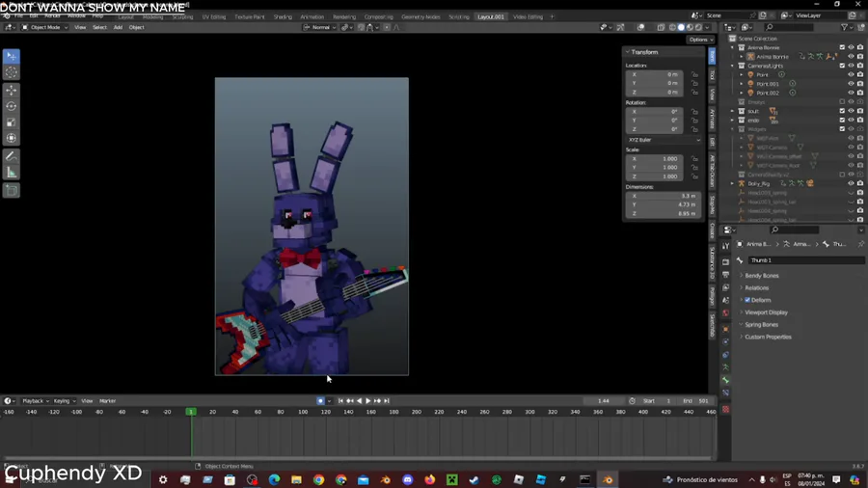
Task: Switch to material preview shading
Action: [x=690, y=27]
